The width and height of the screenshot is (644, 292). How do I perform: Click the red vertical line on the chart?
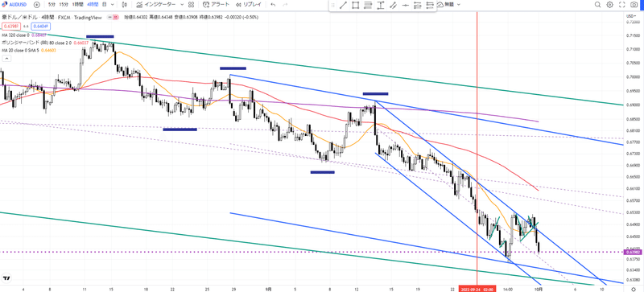[x=477, y=148]
